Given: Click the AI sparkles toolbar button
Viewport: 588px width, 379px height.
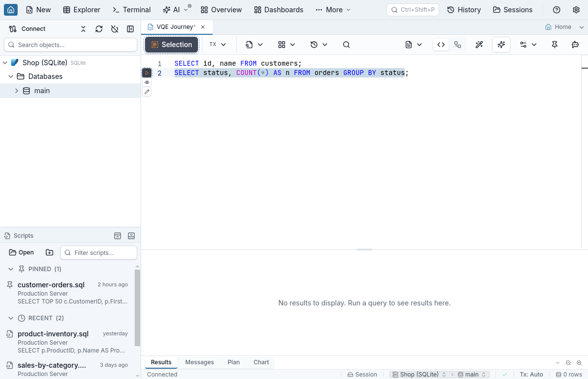Looking at the screenshot, I should [501, 45].
